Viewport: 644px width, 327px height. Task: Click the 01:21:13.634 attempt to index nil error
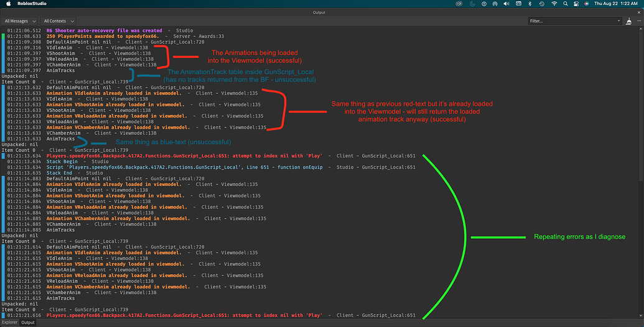(x=211, y=156)
